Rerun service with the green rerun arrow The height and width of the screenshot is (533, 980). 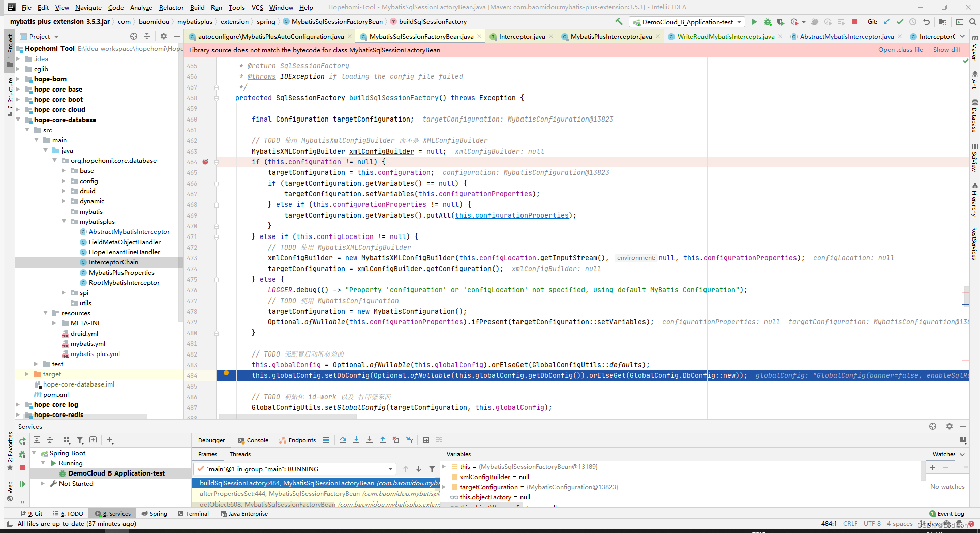[x=22, y=441]
